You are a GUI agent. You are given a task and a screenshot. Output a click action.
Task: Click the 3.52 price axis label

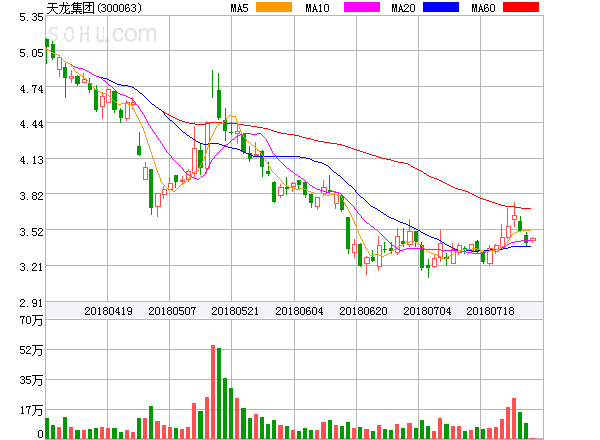[31, 231]
